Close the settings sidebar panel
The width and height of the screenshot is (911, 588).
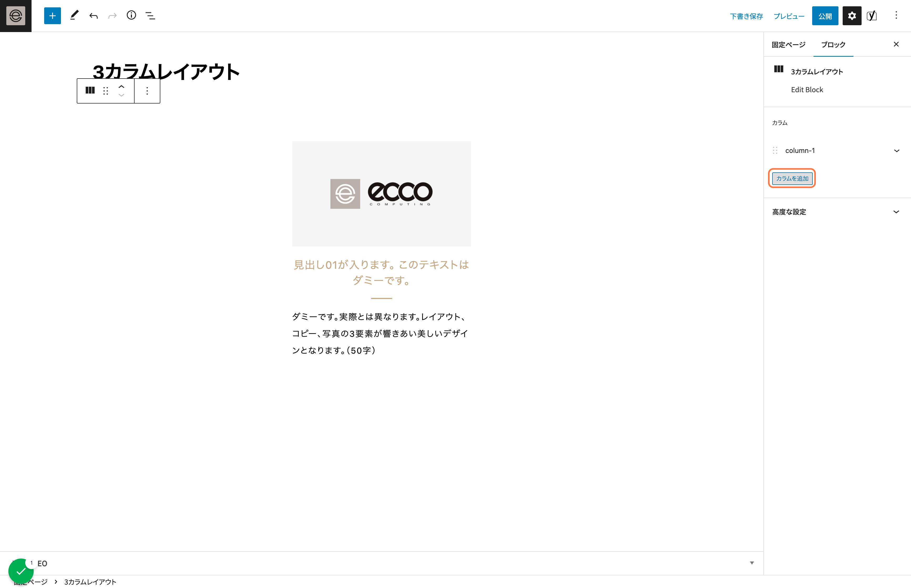[x=896, y=44]
